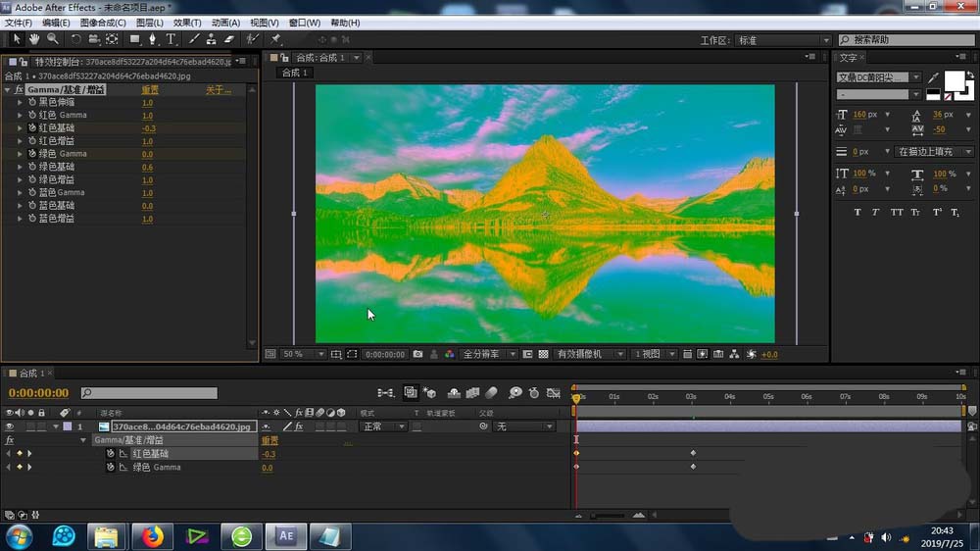Image resolution: width=980 pixels, height=551 pixels.
Task: Toggle the stopwatch for 红色基础 in effect controls
Action: click(31, 127)
